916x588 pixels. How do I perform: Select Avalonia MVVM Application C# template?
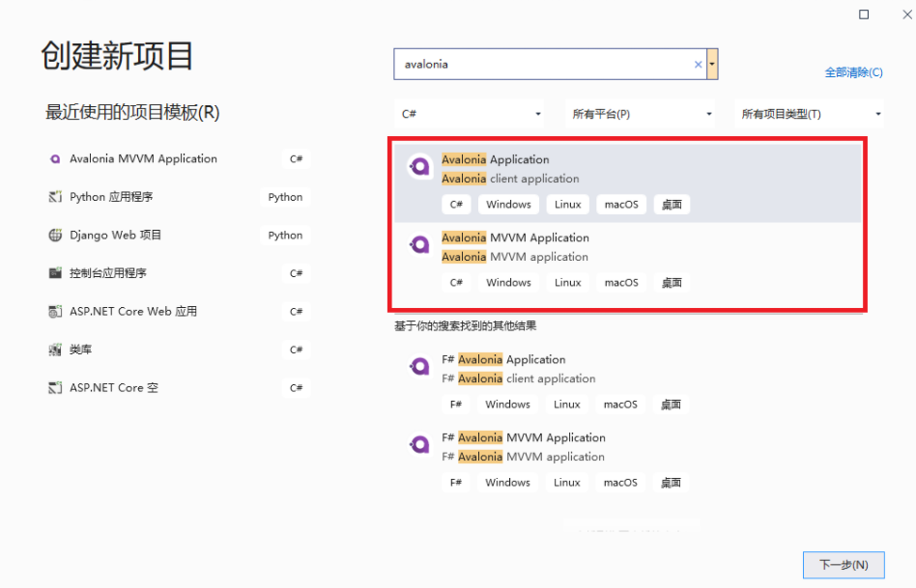(x=628, y=261)
